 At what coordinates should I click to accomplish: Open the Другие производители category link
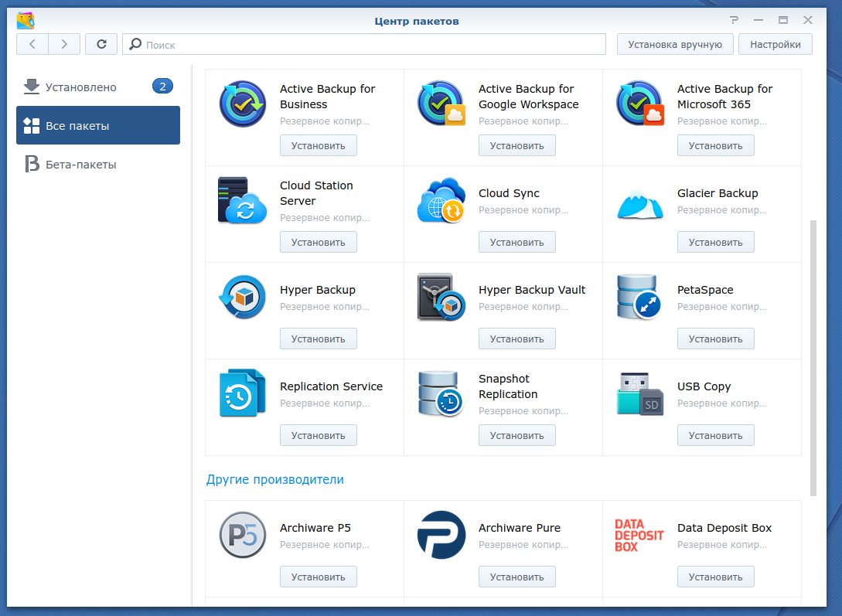point(275,479)
